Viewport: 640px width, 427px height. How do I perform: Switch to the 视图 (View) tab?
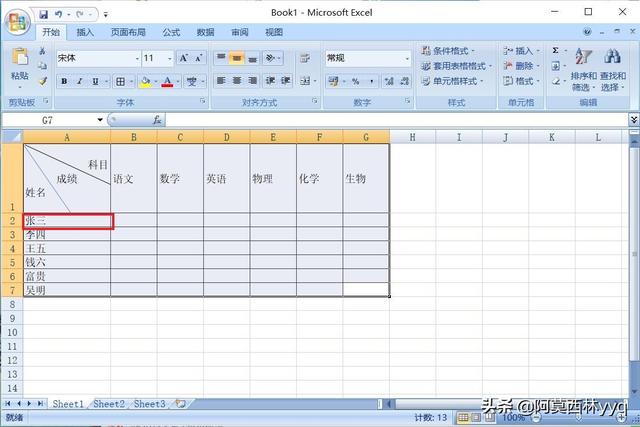274,32
